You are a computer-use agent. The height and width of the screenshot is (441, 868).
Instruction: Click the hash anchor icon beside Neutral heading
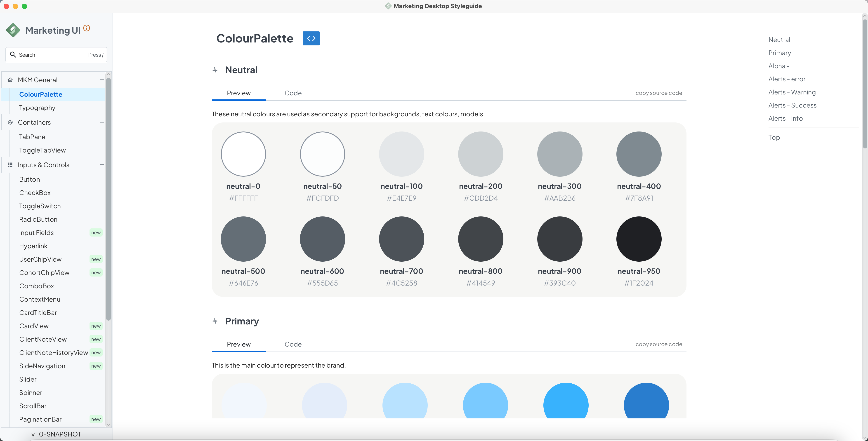point(215,70)
